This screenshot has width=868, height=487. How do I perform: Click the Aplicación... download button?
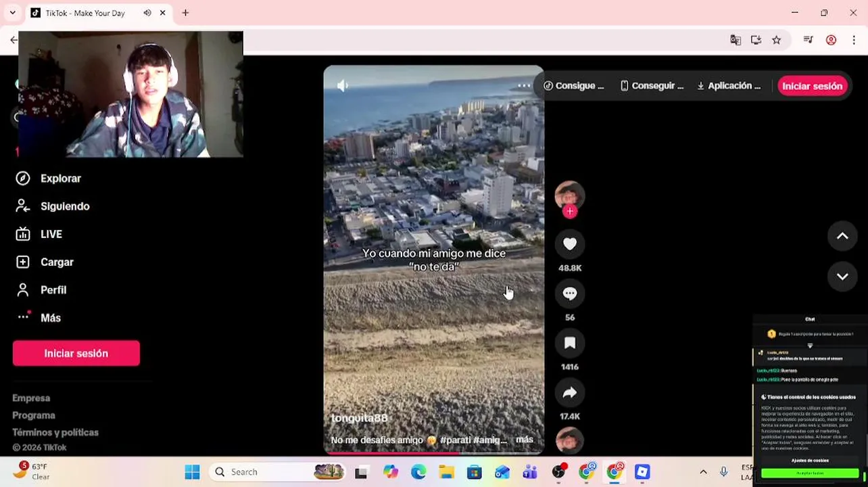[x=729, y=86]
